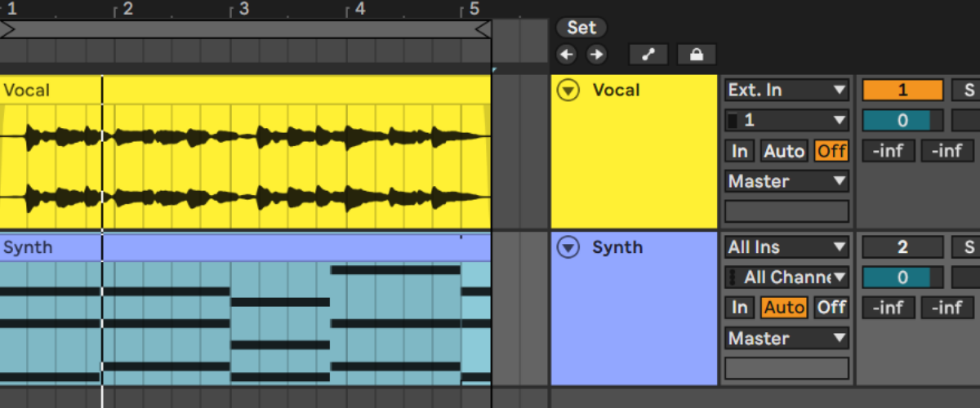Click bar 2 on the ruler
This screenshot has height=408, width=980.
tap(127, 9)
